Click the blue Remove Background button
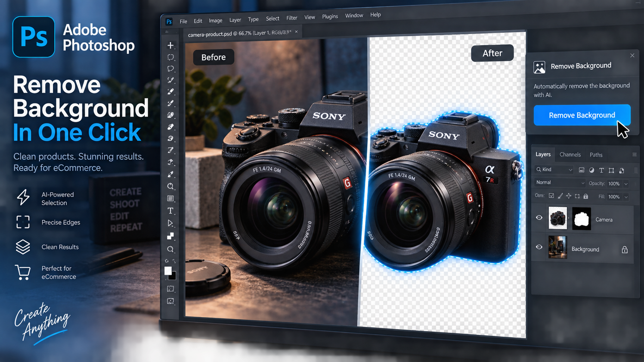This screenshot has width=644, height=362. tap(582, 115)
